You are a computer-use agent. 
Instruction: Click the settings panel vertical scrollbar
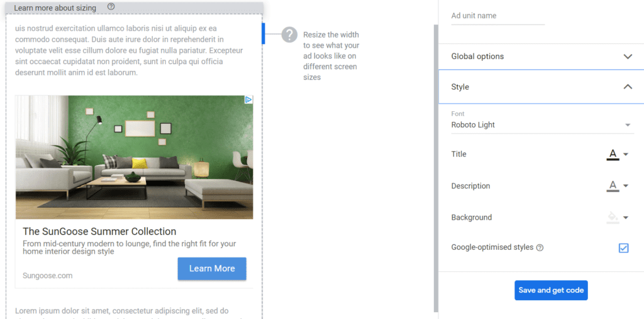point(436,168)
